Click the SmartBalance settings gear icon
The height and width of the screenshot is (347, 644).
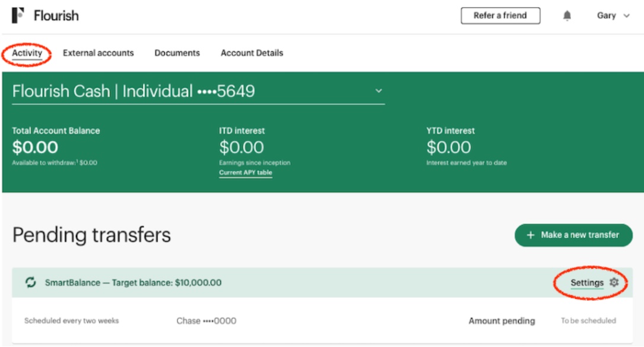click(614, 282)
